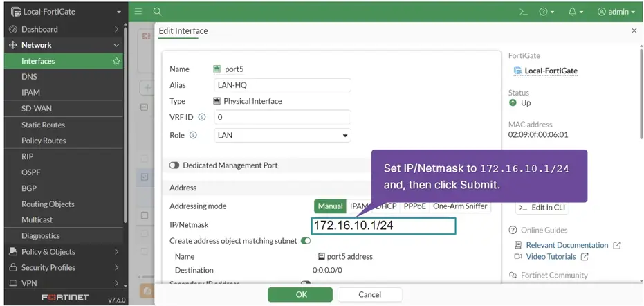The image size is (644, 306).
Task: Click the port5 address object icon
Action: pyautogui.click(x=321, y=256)
